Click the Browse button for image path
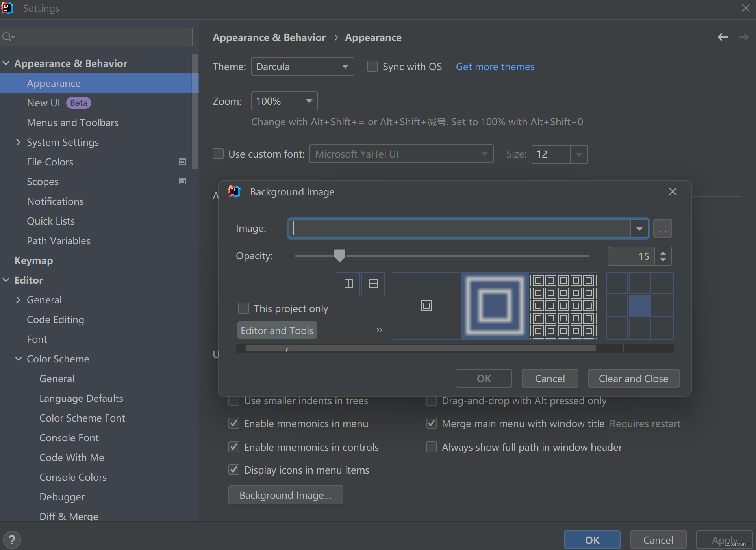756x550 pixels. point(663,229)
